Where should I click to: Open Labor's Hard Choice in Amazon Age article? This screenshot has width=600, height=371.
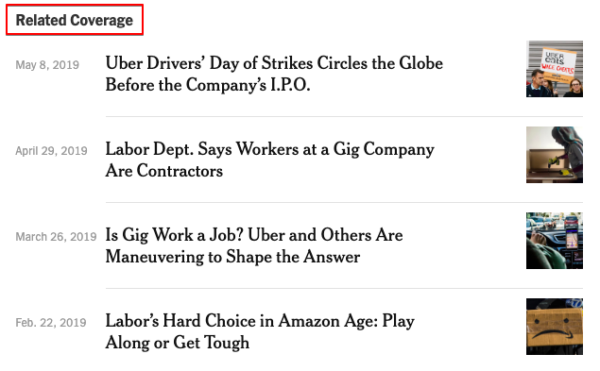coord(260,332)
